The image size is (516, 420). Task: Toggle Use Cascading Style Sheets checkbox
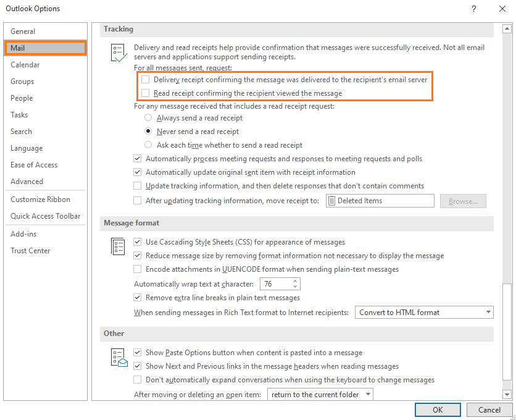point(137,241)
